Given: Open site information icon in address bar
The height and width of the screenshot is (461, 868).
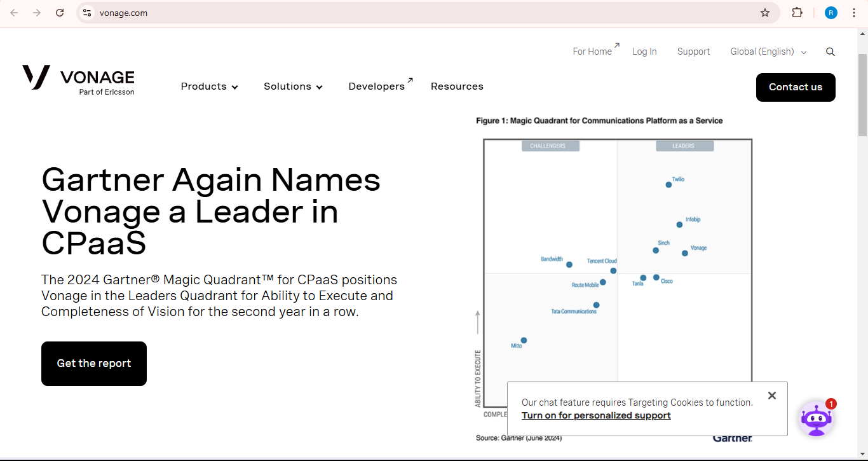Looking at the screenshot, I should 87,13.
